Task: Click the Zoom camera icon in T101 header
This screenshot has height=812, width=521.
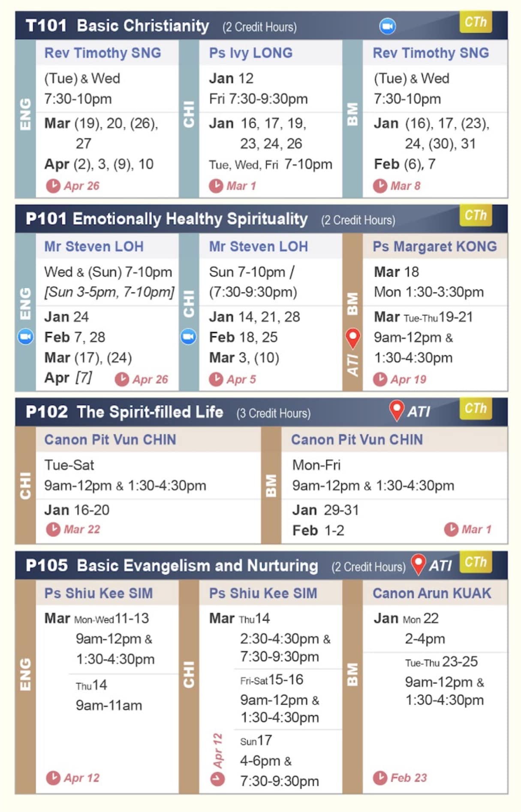Action: (x=387, y=26)
